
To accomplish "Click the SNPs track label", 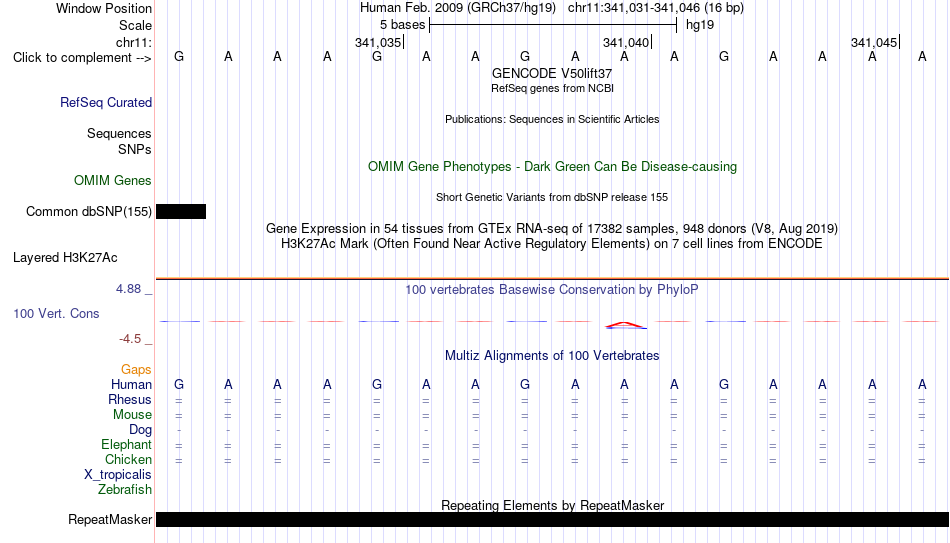I will click(x=135, y=149).
